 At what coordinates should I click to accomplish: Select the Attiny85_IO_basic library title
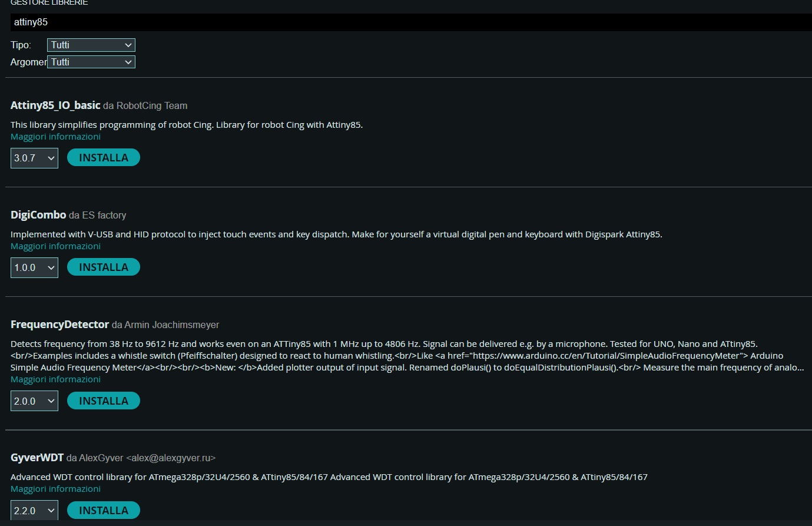[55, 105]
